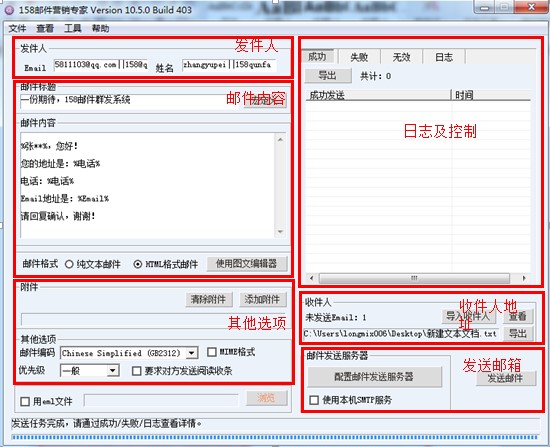Toggle the 用eml文件 checkbox
Screen dimensions: 550x447
click(x=25, y=401)
